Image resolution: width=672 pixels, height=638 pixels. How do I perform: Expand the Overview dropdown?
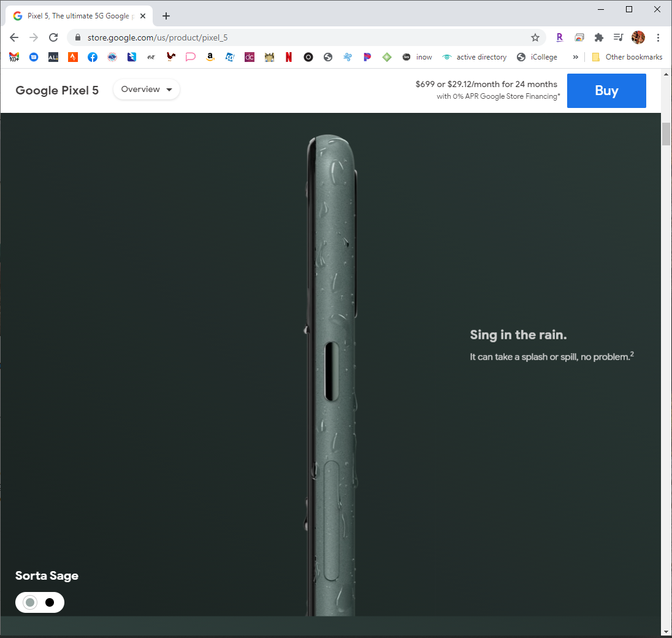(x=147, y=90)
